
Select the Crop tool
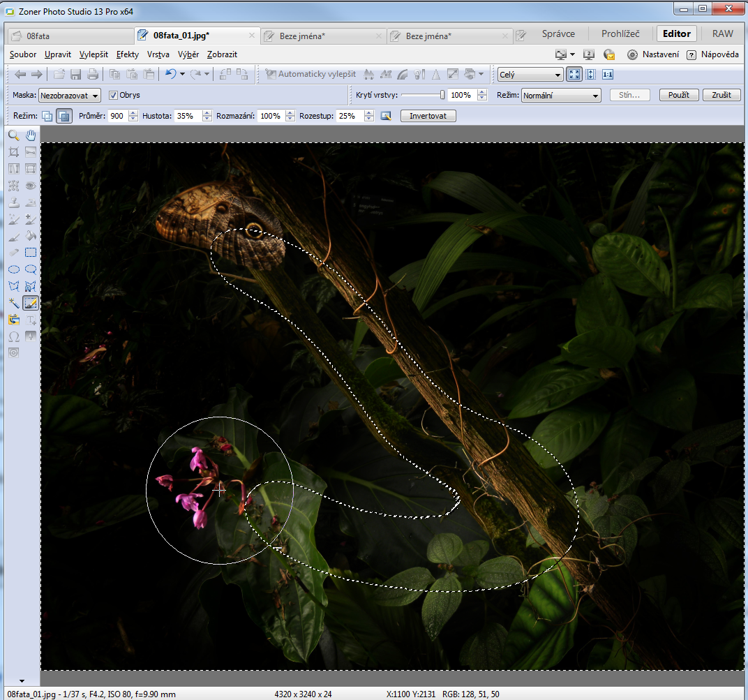(x=13, y=152)
